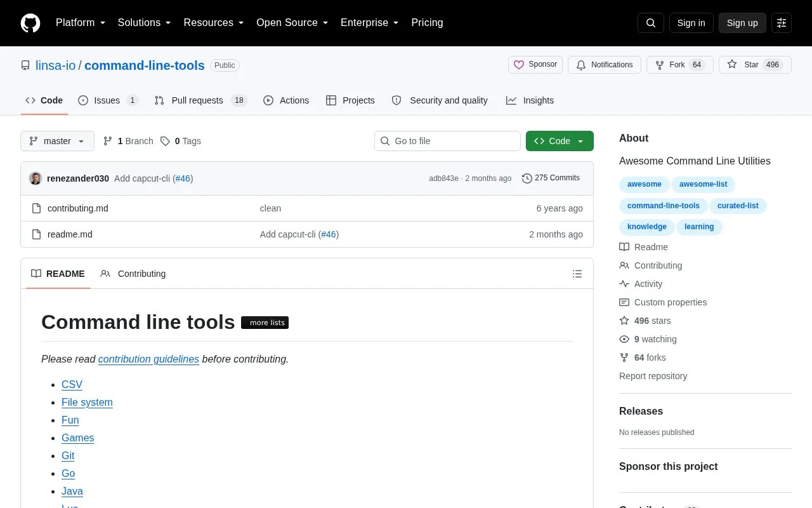The image size is (812, 508).
Task: Star the repository
Action: pyautogui.click(x=755, y=65)
